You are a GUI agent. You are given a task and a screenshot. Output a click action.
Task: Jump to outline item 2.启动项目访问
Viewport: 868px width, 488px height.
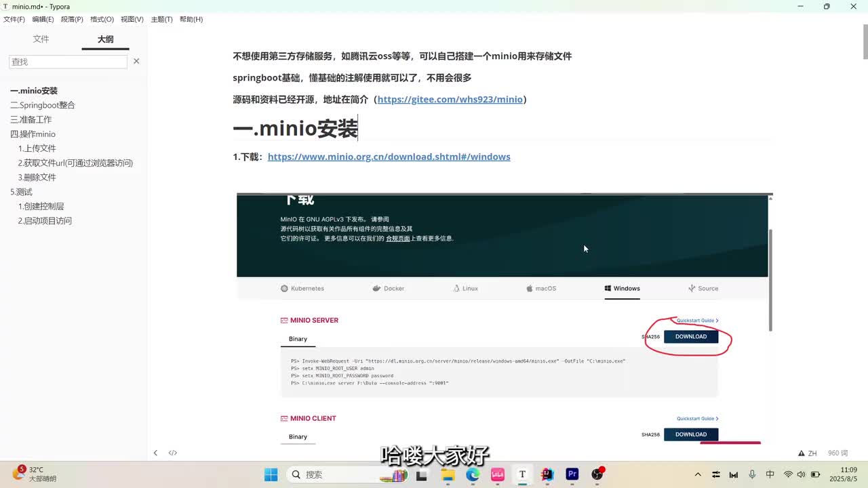(45, 221)
